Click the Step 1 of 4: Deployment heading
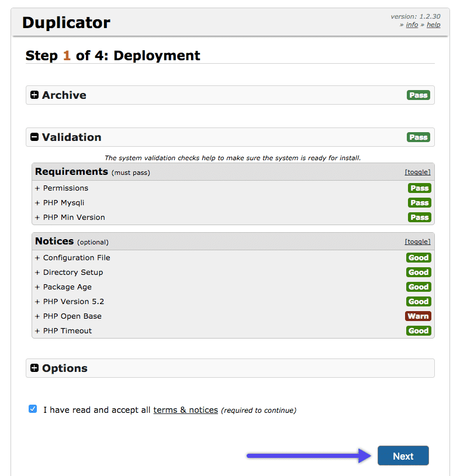The image size is (460, 476). (x=113, y=56)
